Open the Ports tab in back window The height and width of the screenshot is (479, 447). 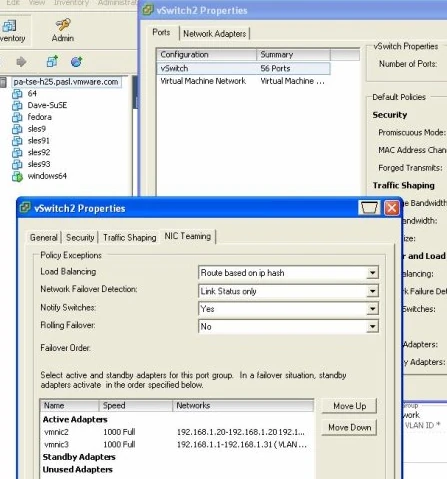click(161, 32)
